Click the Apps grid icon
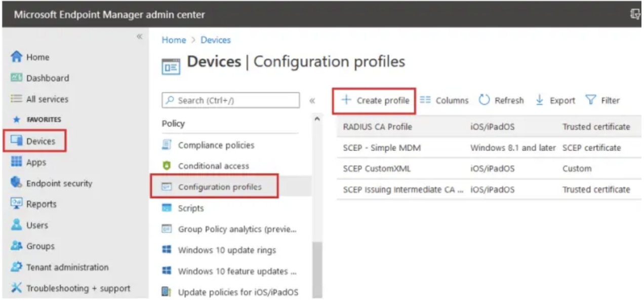This screenshot has height=306, width=644. [x=17, y=162]
